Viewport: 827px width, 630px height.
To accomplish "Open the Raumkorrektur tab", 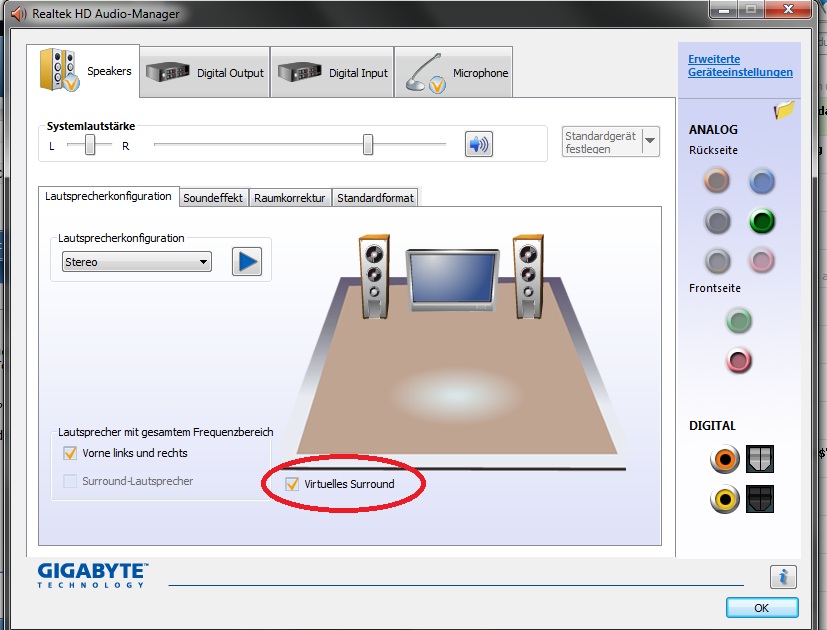I will click(x=290, y=198).
